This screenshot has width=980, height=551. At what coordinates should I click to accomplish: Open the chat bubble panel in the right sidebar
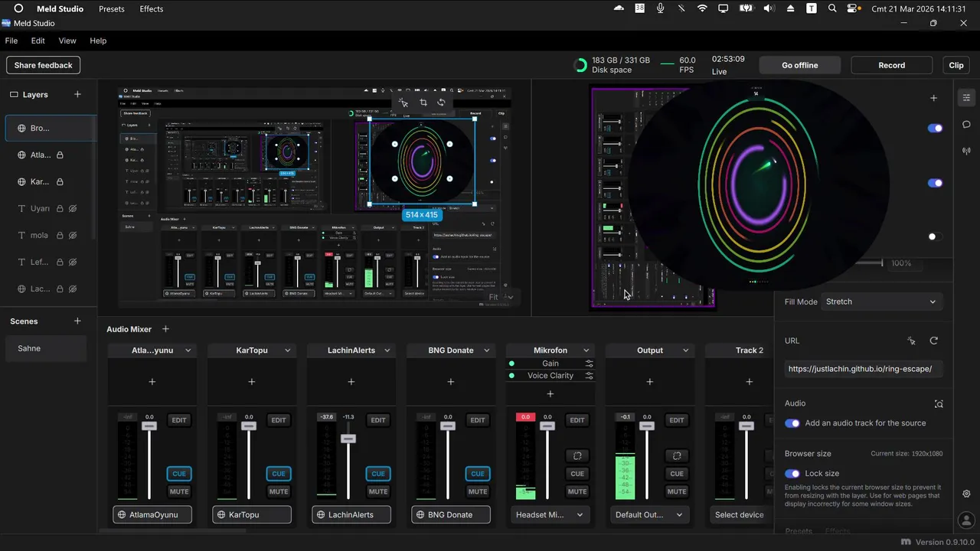point(966,124)
